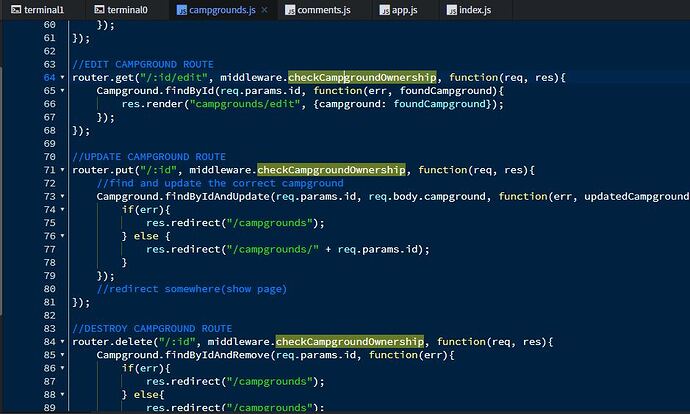Switch to the terminal0 tab
Viewport: 690px width, 414px height.
click(x=121, y=10)
